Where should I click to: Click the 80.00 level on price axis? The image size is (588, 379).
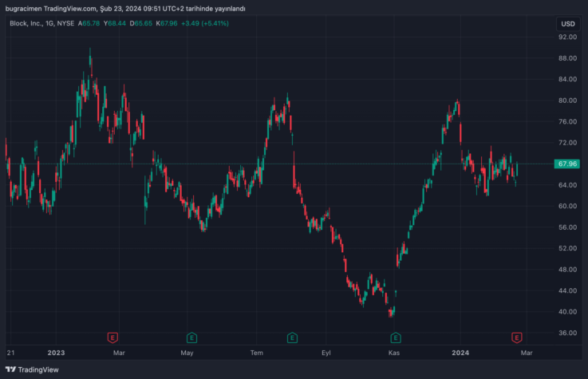point(567,101)
